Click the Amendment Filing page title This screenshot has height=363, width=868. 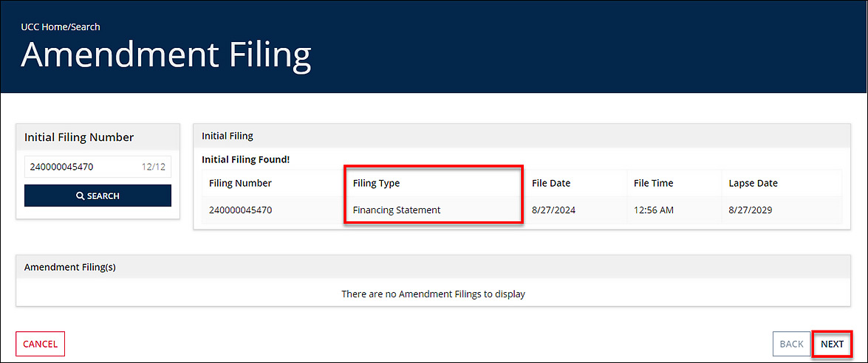[x=166, y=55]
